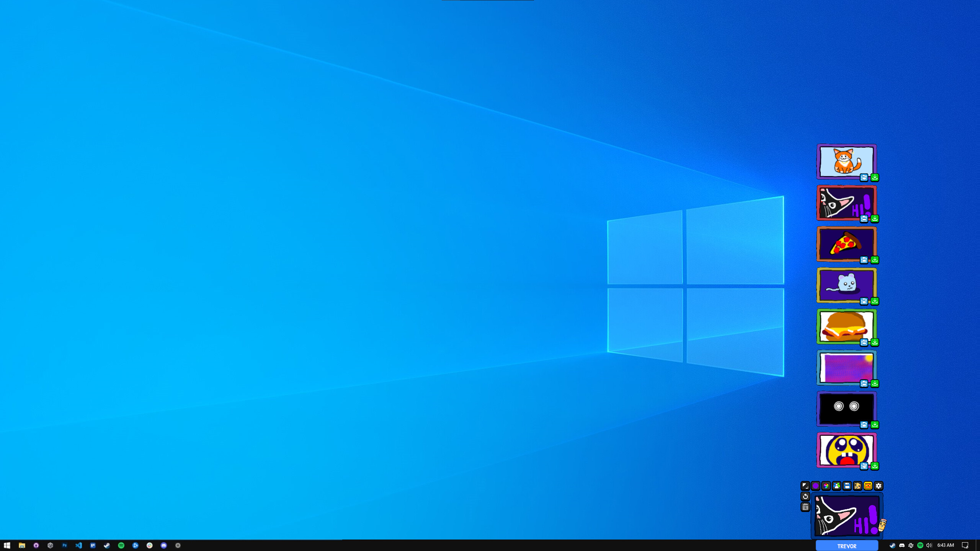The height and width of the screenshot is (551, 980).
Task: Undo the last stroke with the arrow icon
Action: [805, 496]
